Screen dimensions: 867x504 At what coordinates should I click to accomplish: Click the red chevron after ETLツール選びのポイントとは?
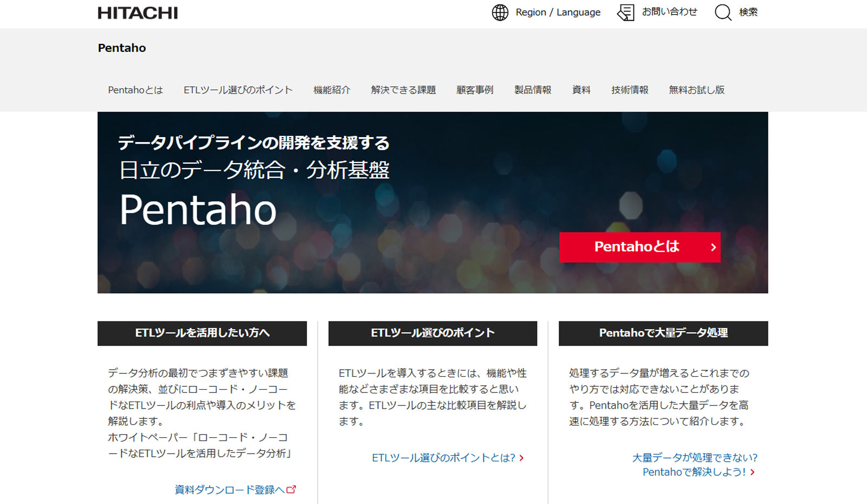coord(521,458)
